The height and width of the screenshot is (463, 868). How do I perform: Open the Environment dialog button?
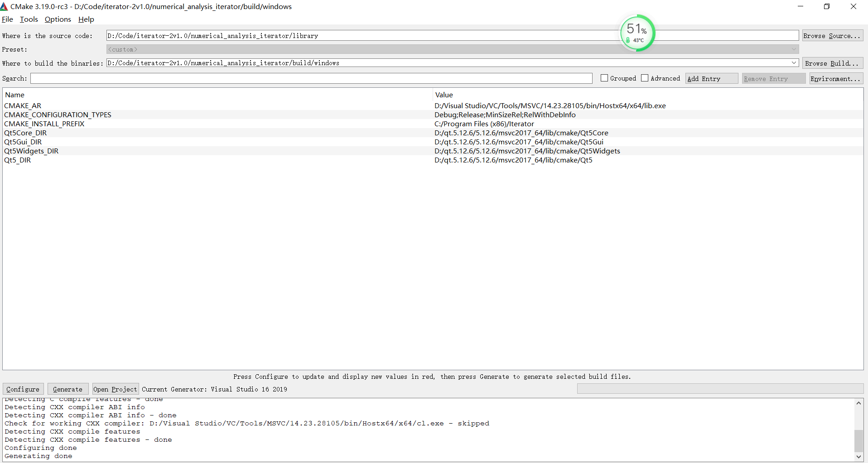(836, 78)
